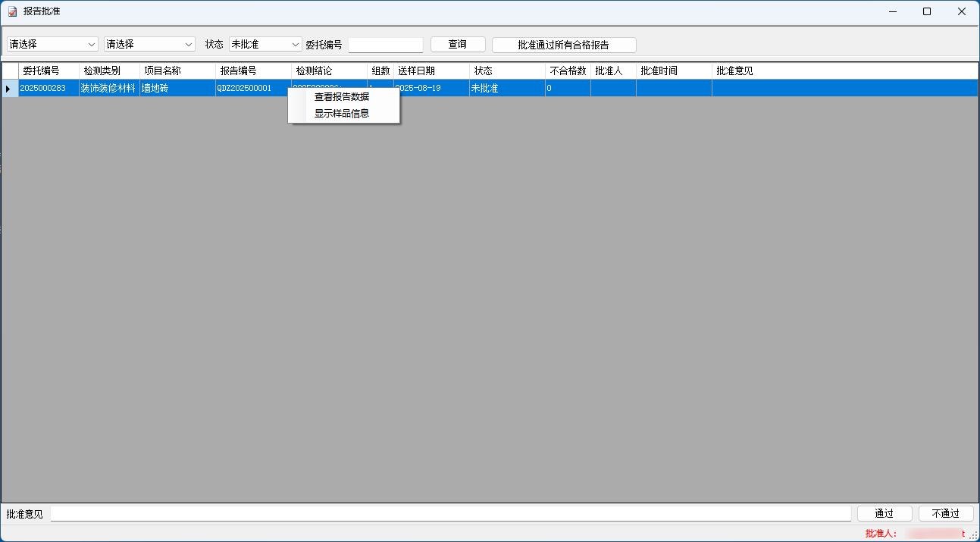Click the 不合格数 column header
Screen dimensions: 980x542
[567, 70]
